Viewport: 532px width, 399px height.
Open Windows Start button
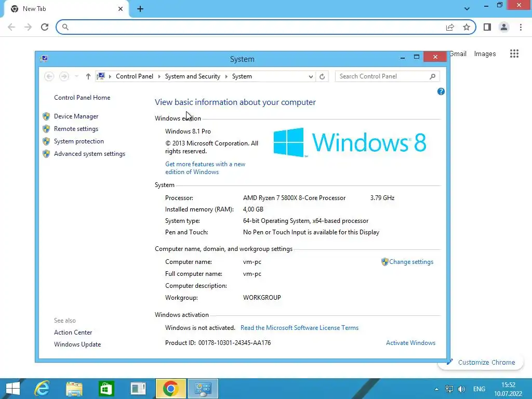click(x=13, y=389)
